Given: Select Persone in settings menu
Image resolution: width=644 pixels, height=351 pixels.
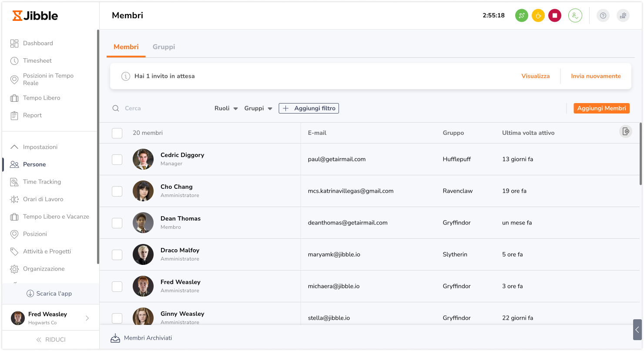Looking at the screenshot, I should pos(34,164).
